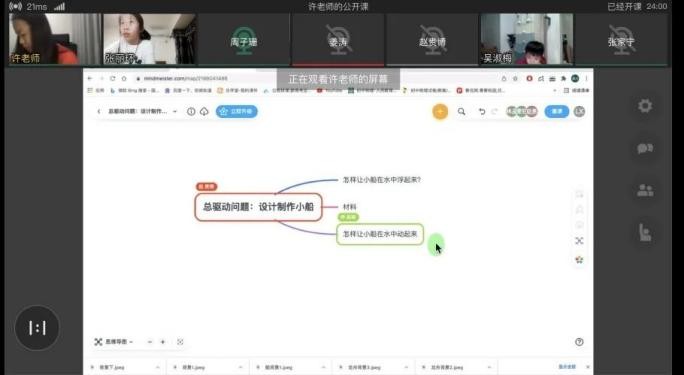The height and width of the screenshot is (375, 684).
Task: Click 吴淑梅 video thumbnail
Action: click(527, 39)
